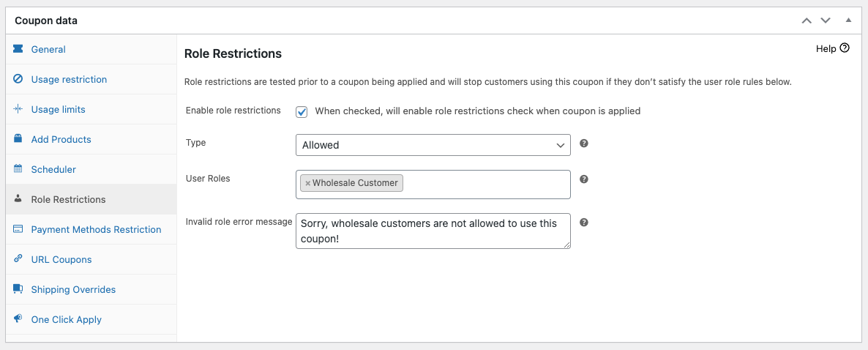Select the Add Products tab
Viewport: 868px width, 350px height.
point(91,139)
